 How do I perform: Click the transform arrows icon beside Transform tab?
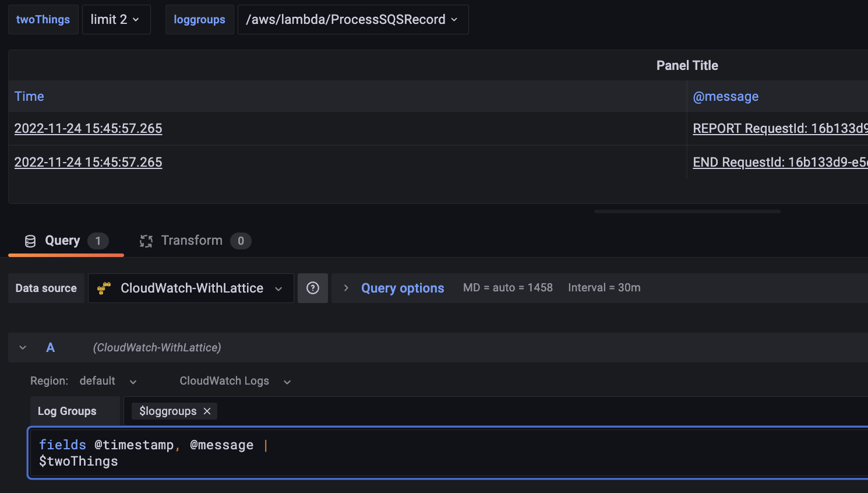(x=146, y=240)
